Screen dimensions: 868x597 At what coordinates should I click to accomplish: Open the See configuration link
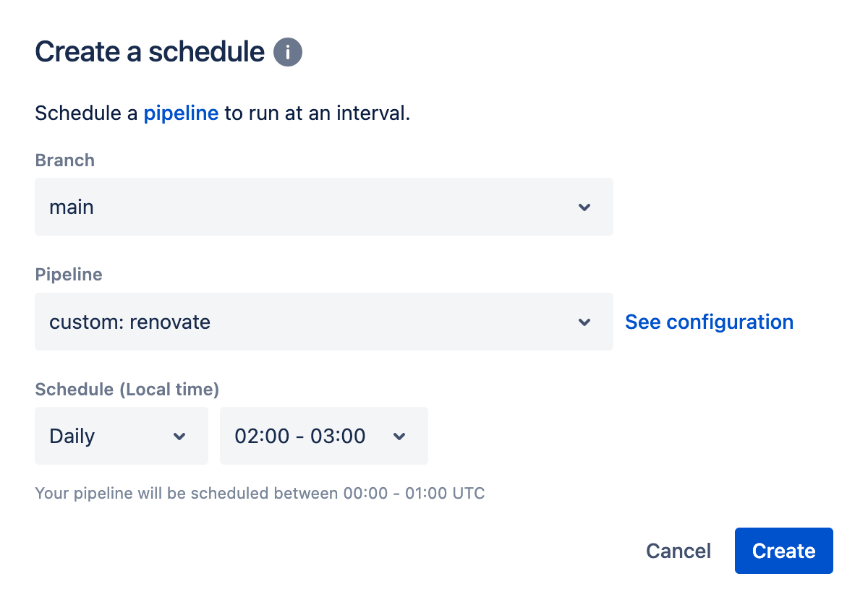[x=709, y=322]
